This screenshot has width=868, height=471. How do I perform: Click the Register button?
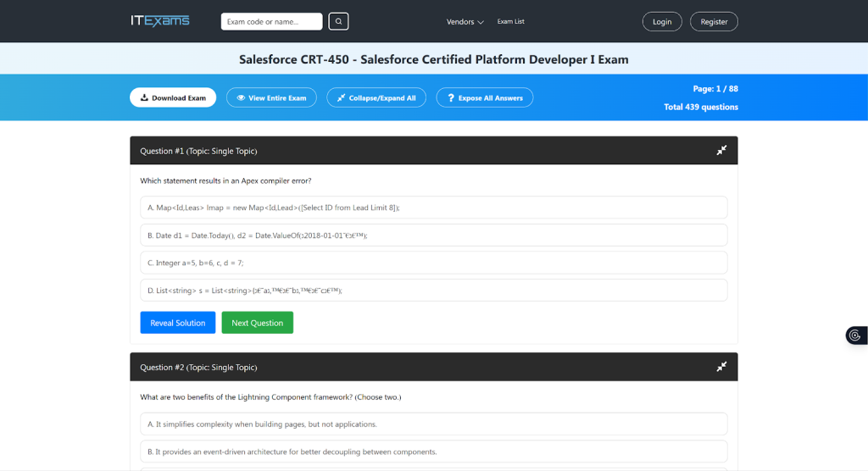[x=714, y=21]
